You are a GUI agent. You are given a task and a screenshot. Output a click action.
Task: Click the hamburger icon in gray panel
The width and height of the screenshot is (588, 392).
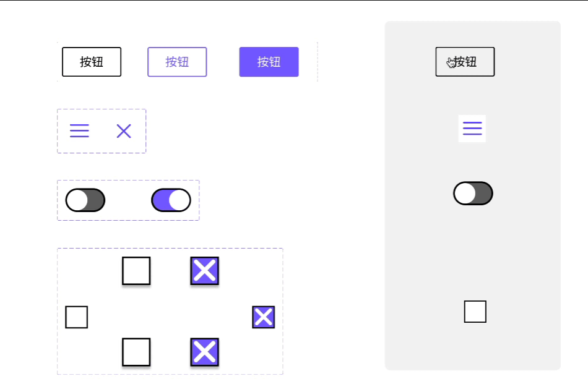coord(472,129)
